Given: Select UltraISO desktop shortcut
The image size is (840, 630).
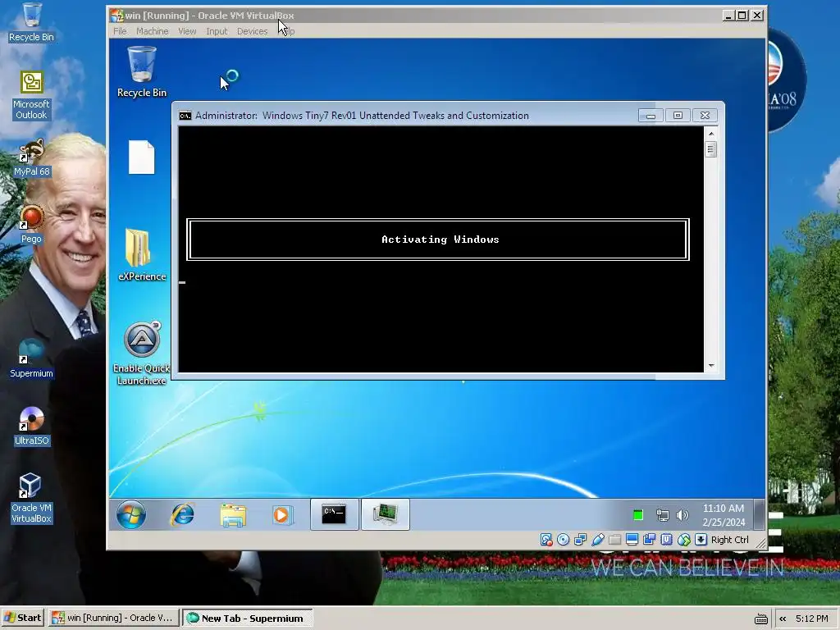Looking at the screenshot, I should point(31,427).
